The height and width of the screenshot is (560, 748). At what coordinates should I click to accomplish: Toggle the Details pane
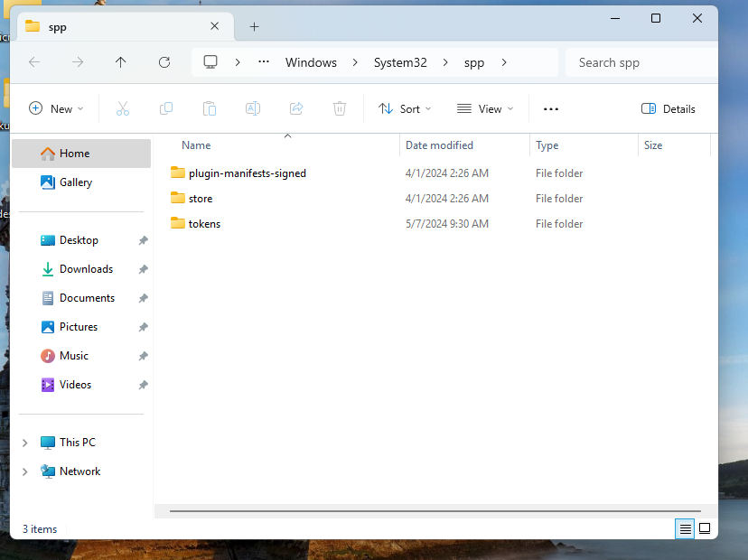668,108
